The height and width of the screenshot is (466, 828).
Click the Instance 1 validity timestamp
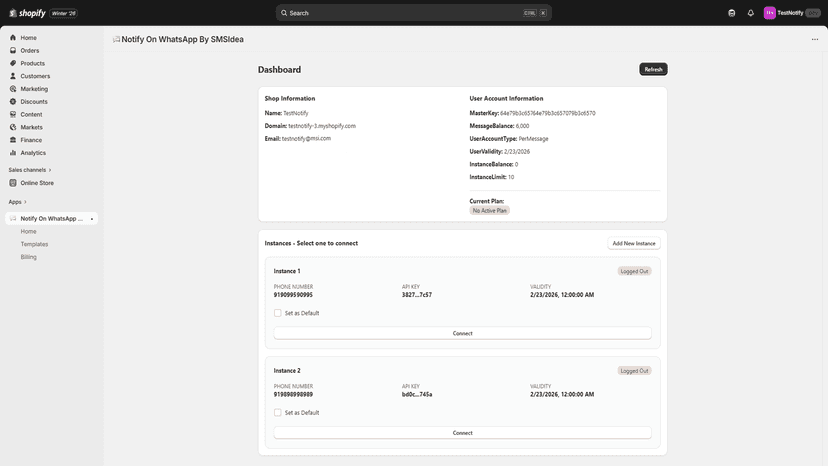(562, 295)
